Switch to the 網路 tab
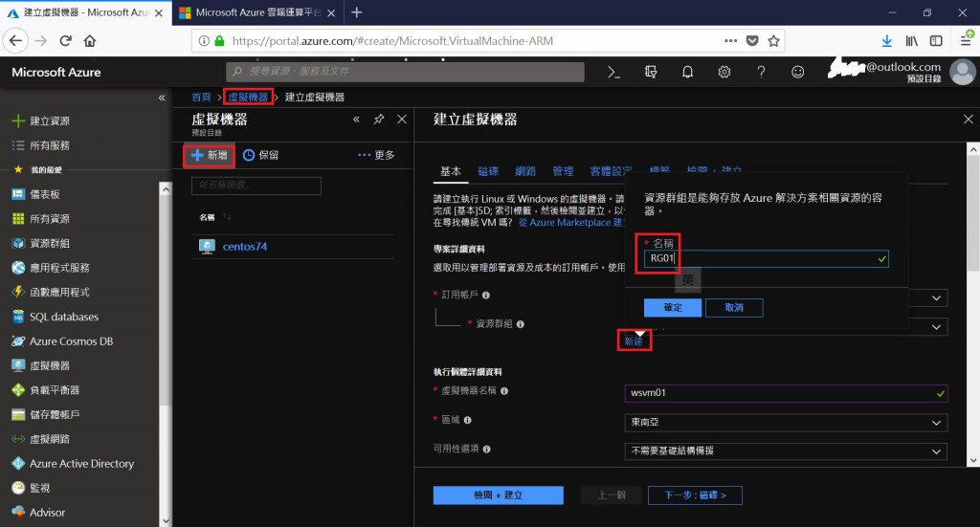This screenshot has width=980, height=527. click(x=525, y=171)
